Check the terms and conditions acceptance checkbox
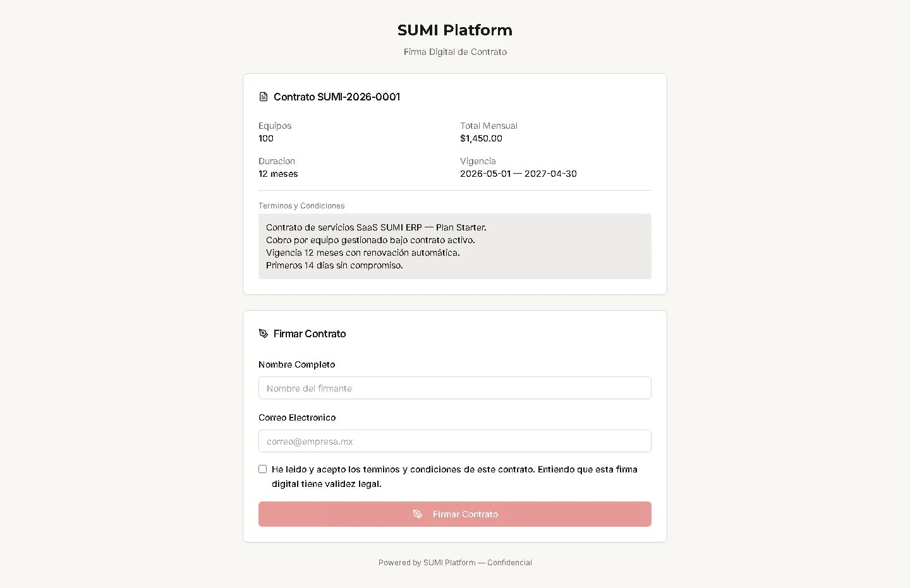 [x=262, y=469]
